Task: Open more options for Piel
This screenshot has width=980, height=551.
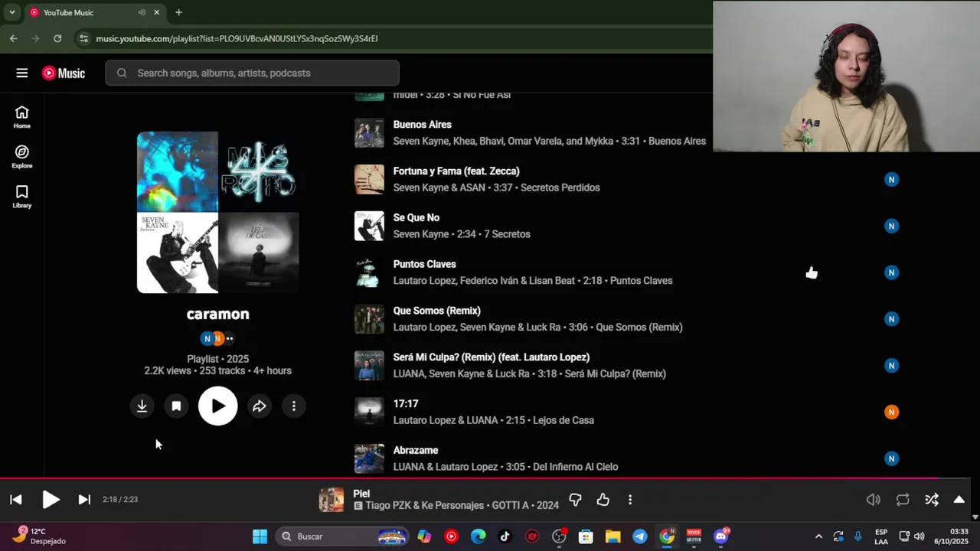Action: click(x=630, y=500)
